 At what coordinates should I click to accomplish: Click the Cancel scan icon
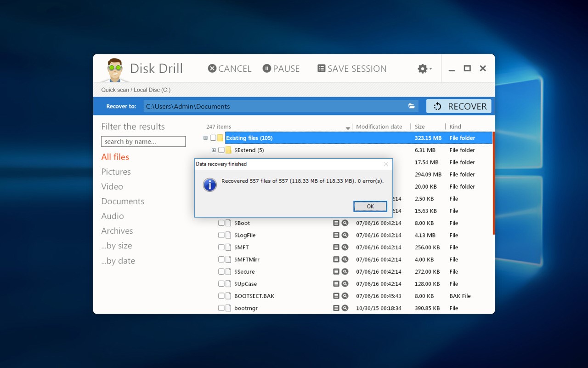[x=212, y=69]
